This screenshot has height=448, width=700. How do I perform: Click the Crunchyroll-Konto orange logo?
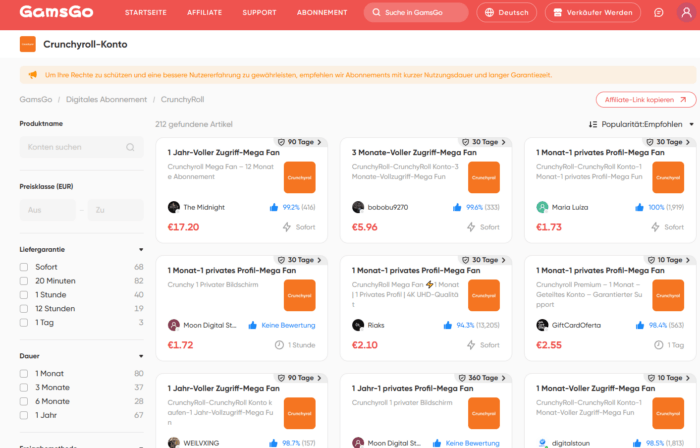[28, 44]
